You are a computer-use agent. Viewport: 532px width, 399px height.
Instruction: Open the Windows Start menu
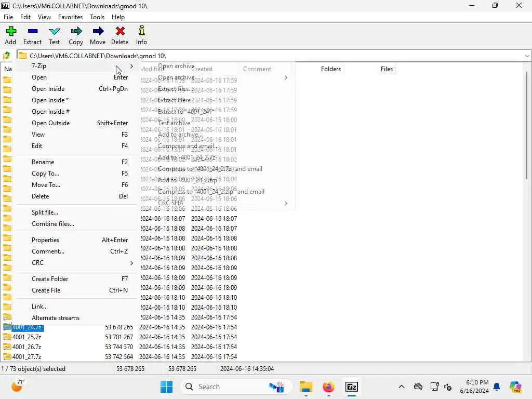coord(166,387)
